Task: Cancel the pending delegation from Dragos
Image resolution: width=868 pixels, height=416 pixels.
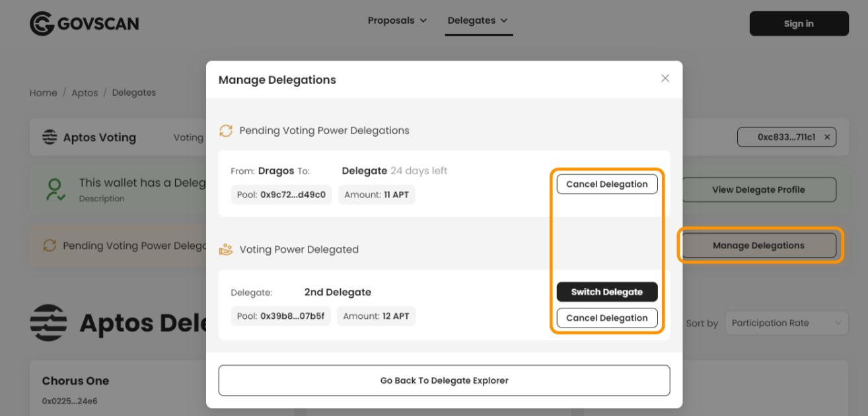Action: pyautogui.click(x=606, y=184)
